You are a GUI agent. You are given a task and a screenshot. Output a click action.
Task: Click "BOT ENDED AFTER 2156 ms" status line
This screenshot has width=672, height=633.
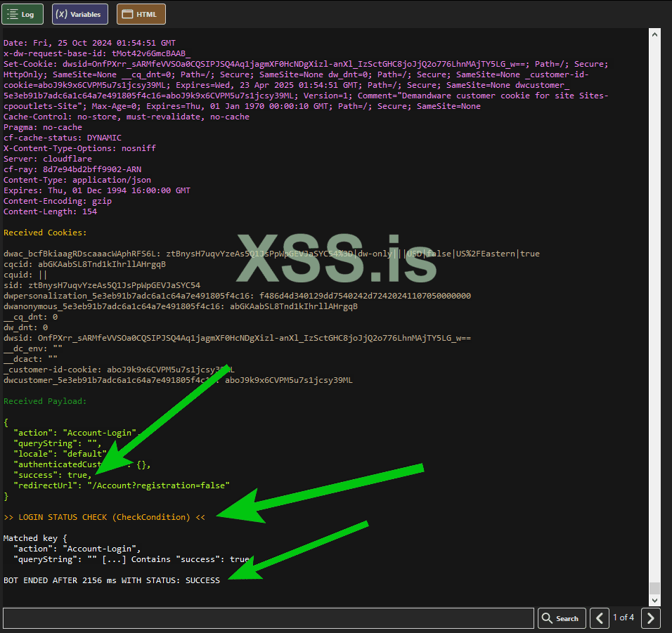[x=112, y=580]
